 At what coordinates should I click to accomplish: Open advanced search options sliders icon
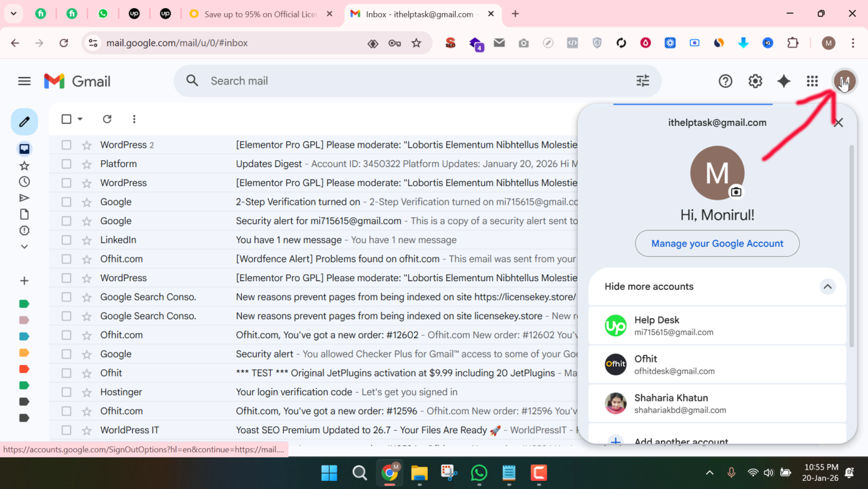[642, 81]
